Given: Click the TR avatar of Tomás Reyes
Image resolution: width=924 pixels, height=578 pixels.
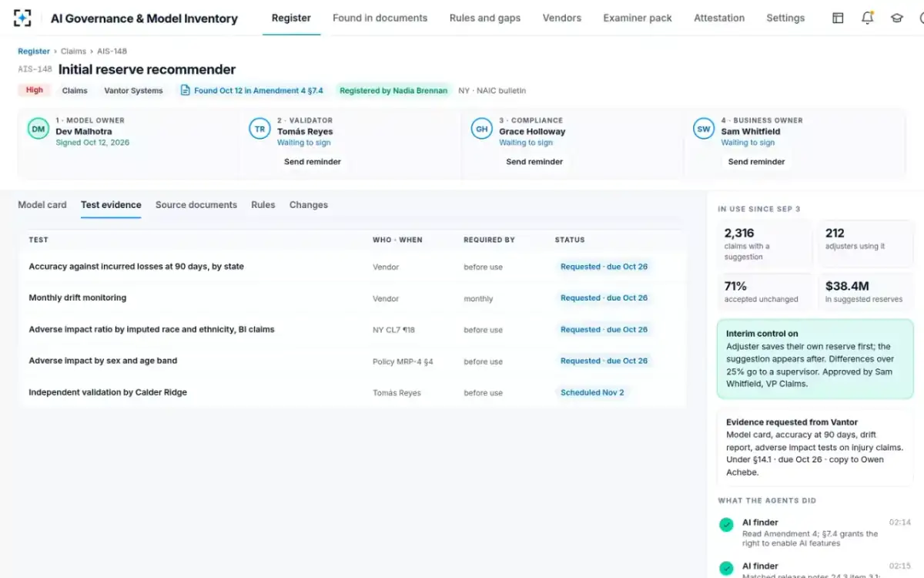Looking at the screenshot, I should coord(260,129).
